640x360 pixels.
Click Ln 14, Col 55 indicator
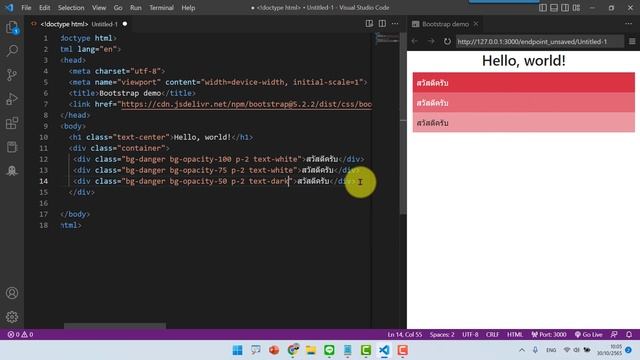click(405, 334)
